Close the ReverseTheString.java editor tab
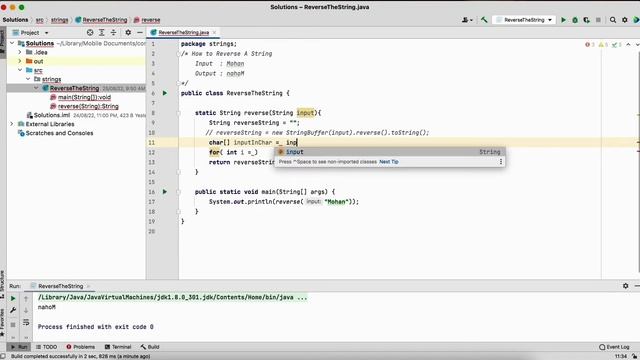The width and height of the screenshot is (640, 360). [x=214, y=32]
